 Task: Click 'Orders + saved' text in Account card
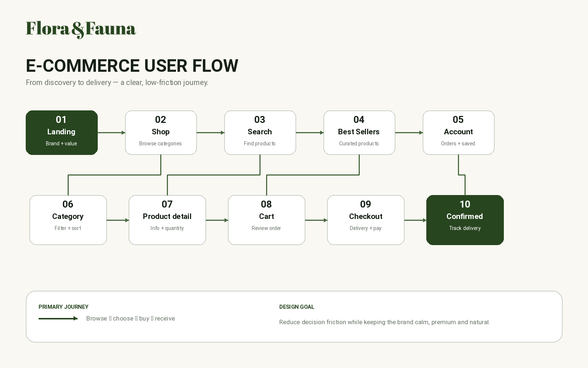click(x=458, y=144)
